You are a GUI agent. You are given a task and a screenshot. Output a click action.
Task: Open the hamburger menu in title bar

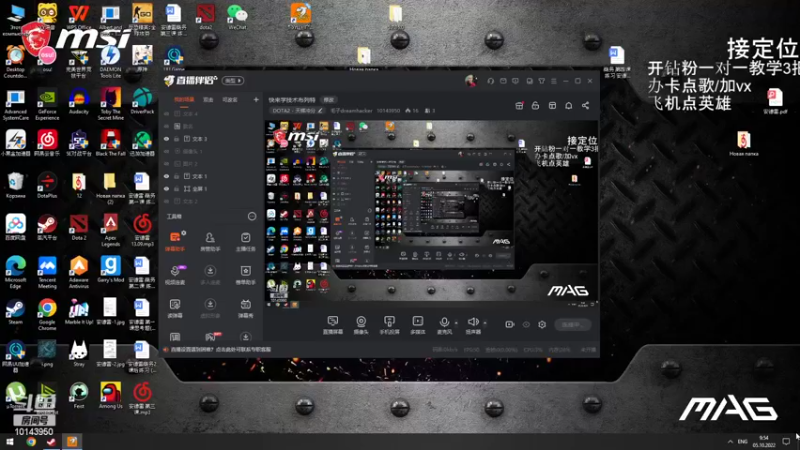click(x=554, y=81)
